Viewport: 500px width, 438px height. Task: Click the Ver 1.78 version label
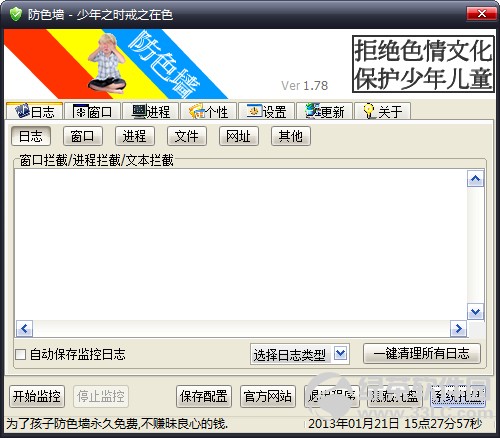pos(304,86)
